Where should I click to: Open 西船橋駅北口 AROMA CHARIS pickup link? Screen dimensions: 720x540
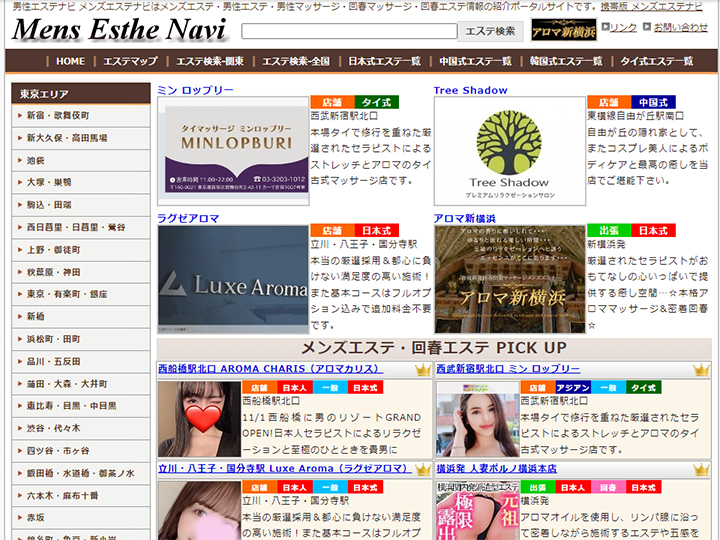(x=270, y=369)
